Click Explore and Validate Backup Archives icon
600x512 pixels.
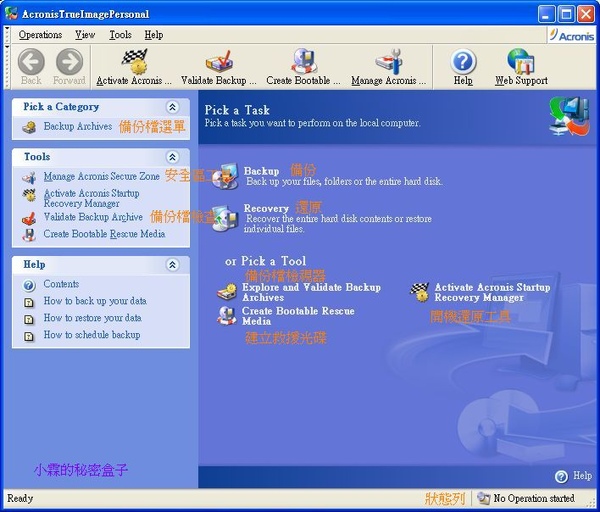click(227, 293)
